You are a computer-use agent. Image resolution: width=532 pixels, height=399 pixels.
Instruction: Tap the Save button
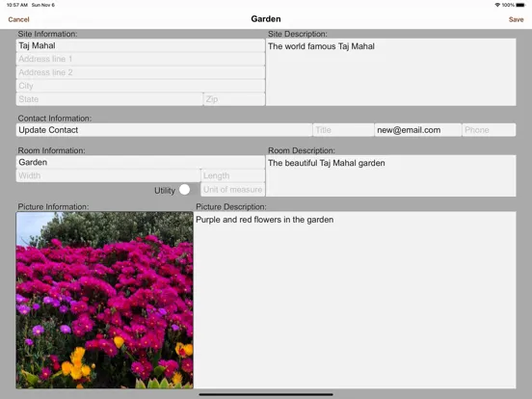pyautogui.click(x=516, y=19)
